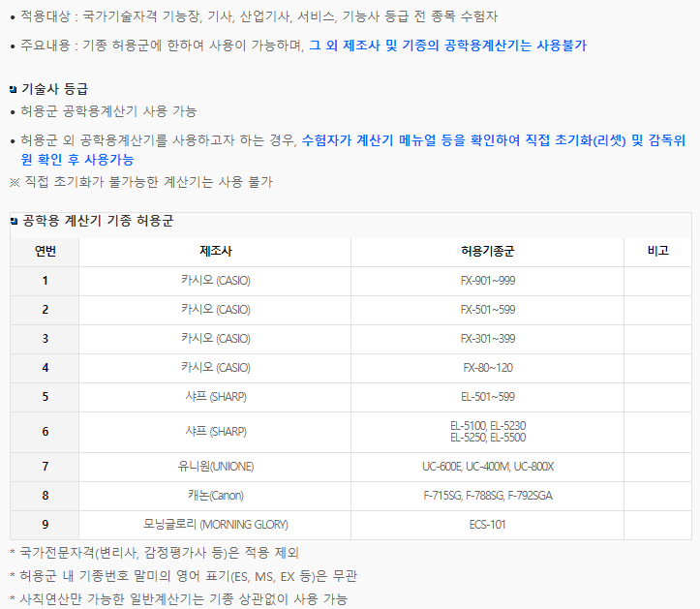The width and height of the screenshot is (700, 609).
Task: Click the line '허용군 공학용계산기 사용 가능'
Action: tap(108, 111)
